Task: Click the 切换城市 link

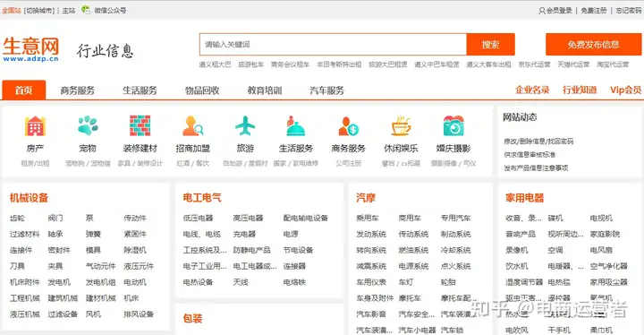Action: [x=39, y=11]
